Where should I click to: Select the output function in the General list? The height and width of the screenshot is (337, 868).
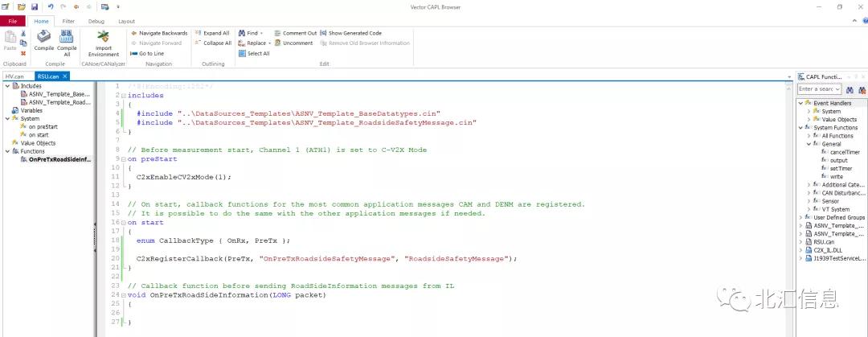tap(835, 160)
